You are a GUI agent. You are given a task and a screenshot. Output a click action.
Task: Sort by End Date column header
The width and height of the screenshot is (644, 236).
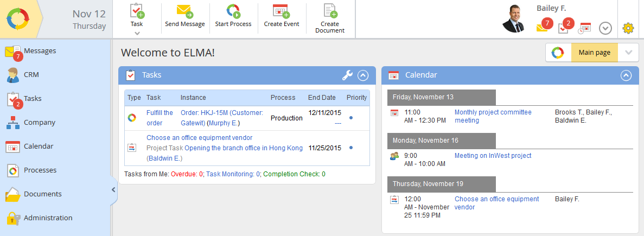click(x=322, y=98)
